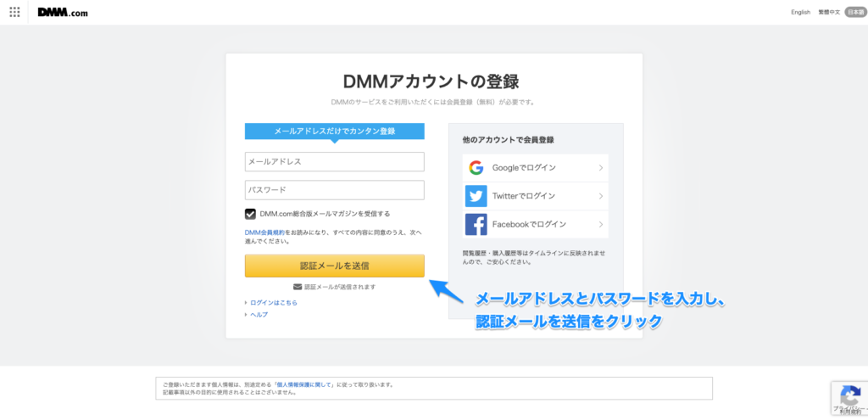Click the reCAPTCHA badge icon

pyautogui.click(x=849, y=396)
